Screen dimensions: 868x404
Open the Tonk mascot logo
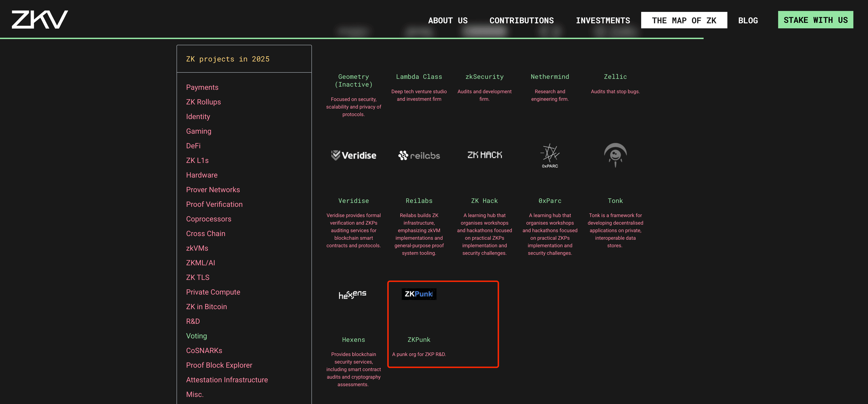click(615, 155)
